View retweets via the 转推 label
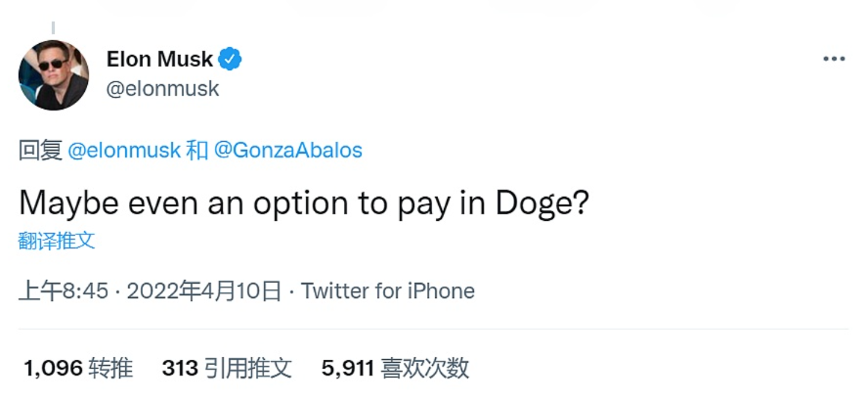This screenshot has height=402, width=868. (110, 368)
